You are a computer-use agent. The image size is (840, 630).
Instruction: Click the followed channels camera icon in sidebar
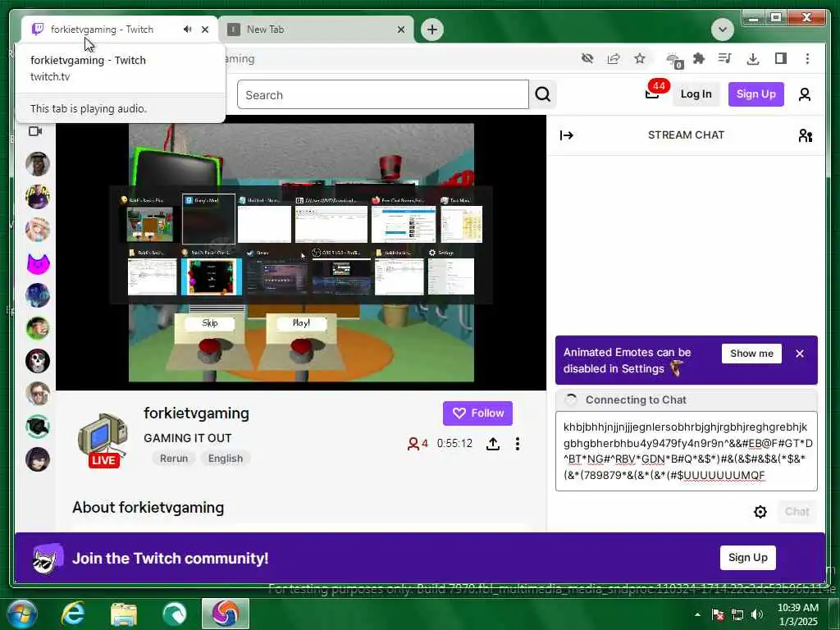pos(35,131)
